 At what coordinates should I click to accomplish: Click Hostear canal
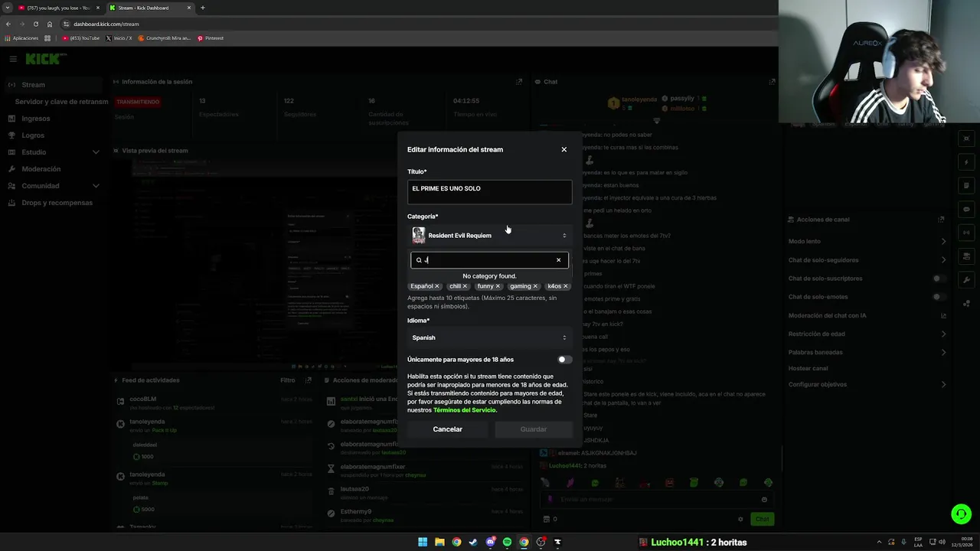[808, 368]
